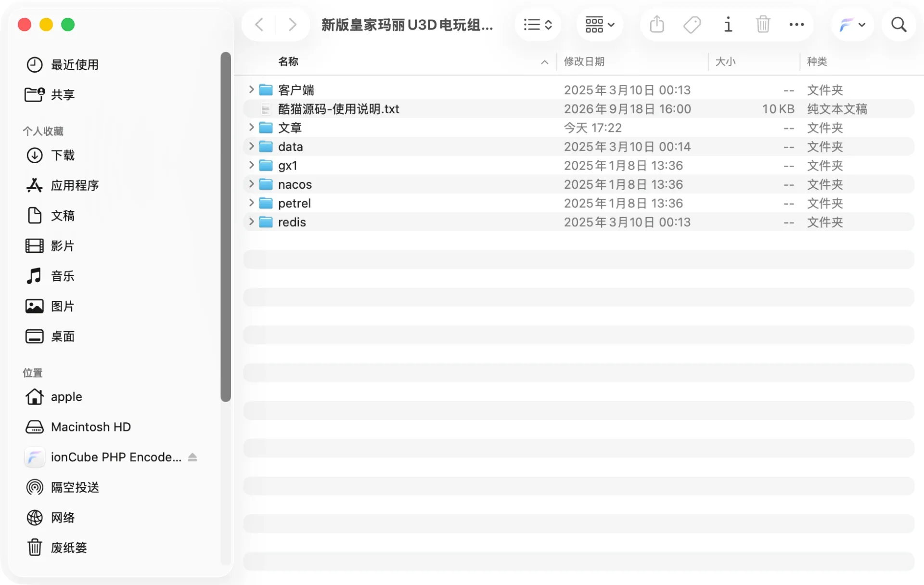Click the Tags toolbar icon
The width and height of the screenshot is (924, 585).
tap(692, 25)
